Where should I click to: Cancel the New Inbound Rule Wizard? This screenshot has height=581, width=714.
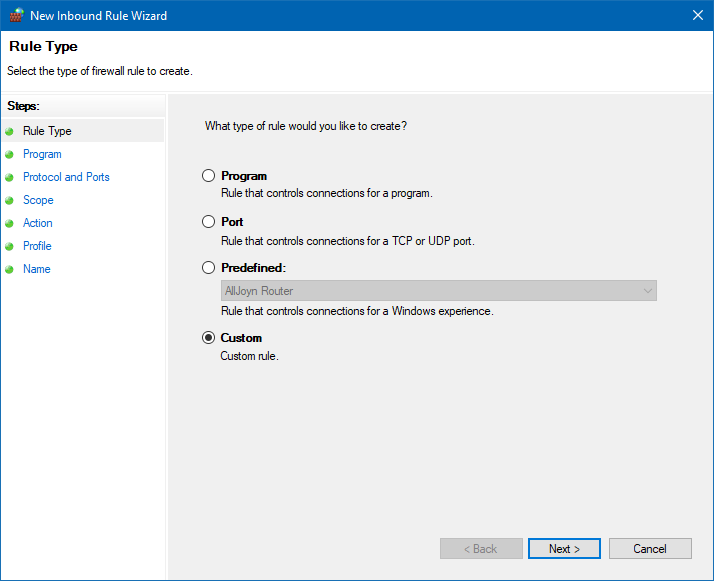650,549
